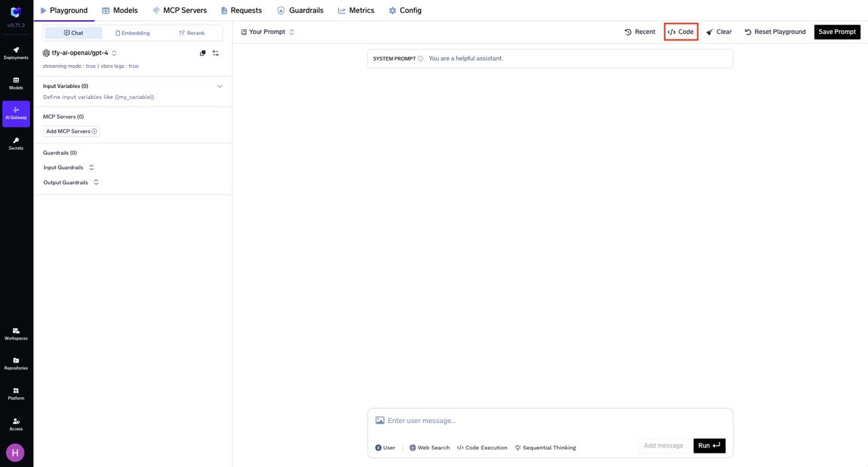Click the Input Variables (0) heading
The image size is (868, 467).
[x=66, y=86]
